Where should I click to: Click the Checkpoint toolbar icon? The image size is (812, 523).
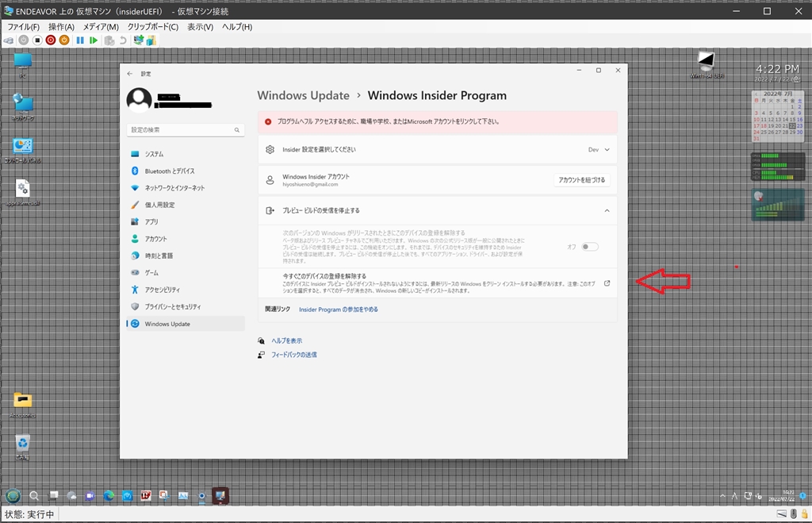109,40
